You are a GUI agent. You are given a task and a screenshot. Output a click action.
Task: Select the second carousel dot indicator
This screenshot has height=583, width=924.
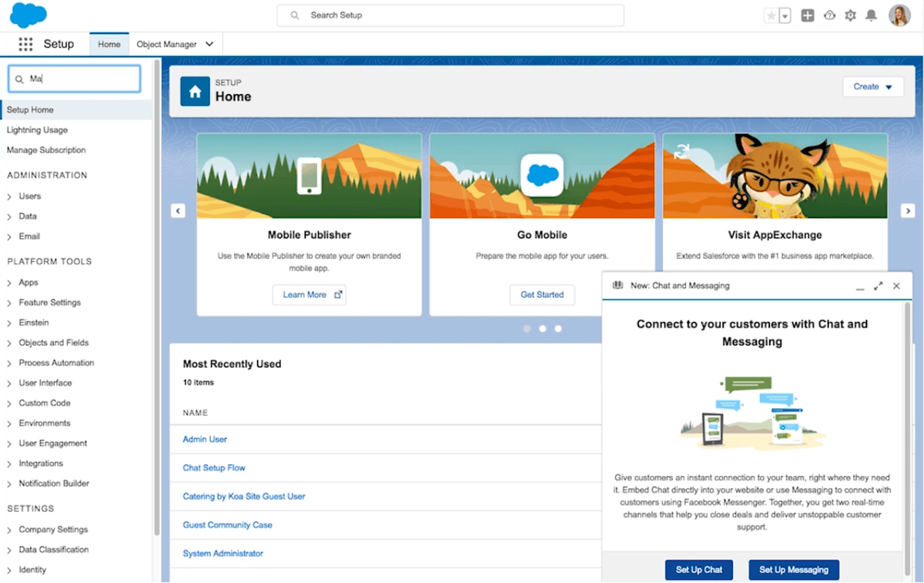click(x=542, y=328)
